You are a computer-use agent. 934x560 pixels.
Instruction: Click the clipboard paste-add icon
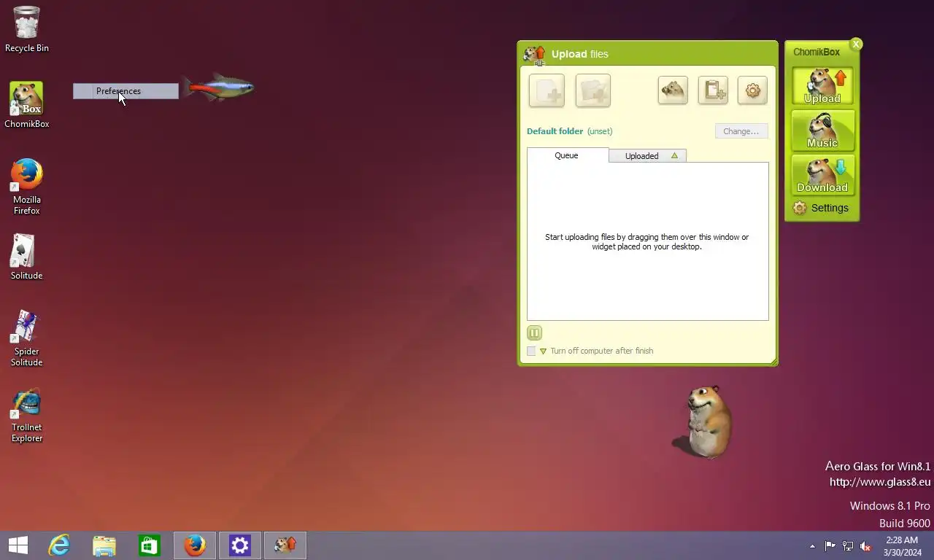tap(713, 90)
